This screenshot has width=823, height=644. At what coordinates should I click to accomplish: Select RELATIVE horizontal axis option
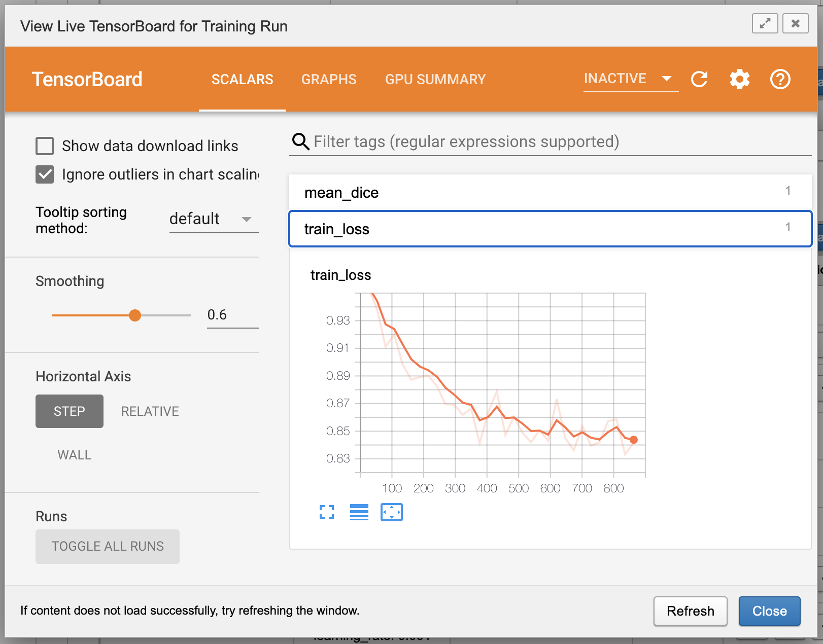click(150, 411)
